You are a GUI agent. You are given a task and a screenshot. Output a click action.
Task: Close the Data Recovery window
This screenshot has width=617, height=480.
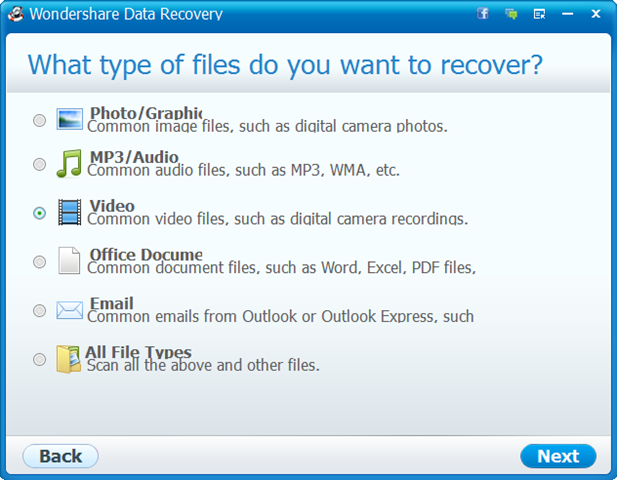coord(596,14)
